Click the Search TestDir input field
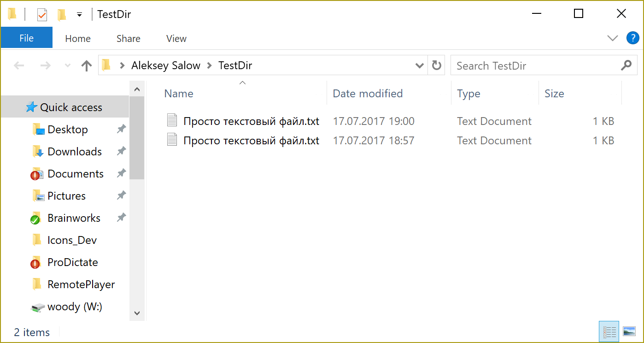644x343 pixels. [x=534, y=66]
